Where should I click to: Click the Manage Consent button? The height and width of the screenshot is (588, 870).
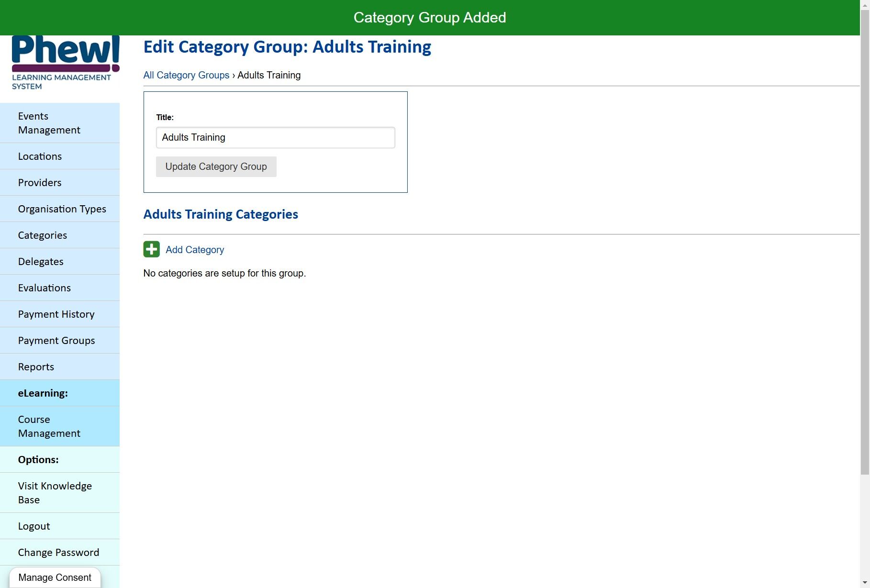pyautogui.click(x=55, y=577)
